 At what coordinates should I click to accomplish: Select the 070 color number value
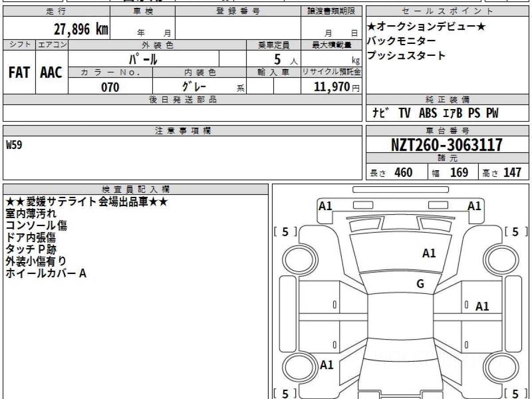coord(110,87)
